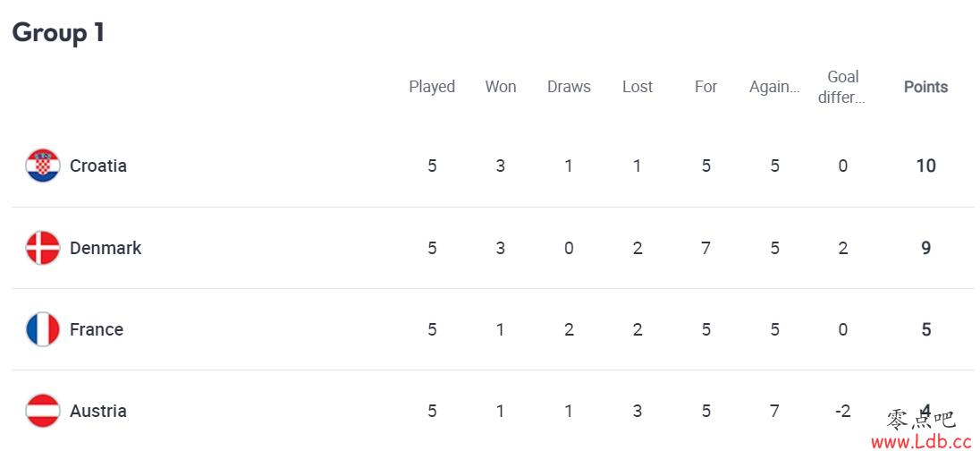
Task: Open the Croatia team link
Action: click(98, 166)
